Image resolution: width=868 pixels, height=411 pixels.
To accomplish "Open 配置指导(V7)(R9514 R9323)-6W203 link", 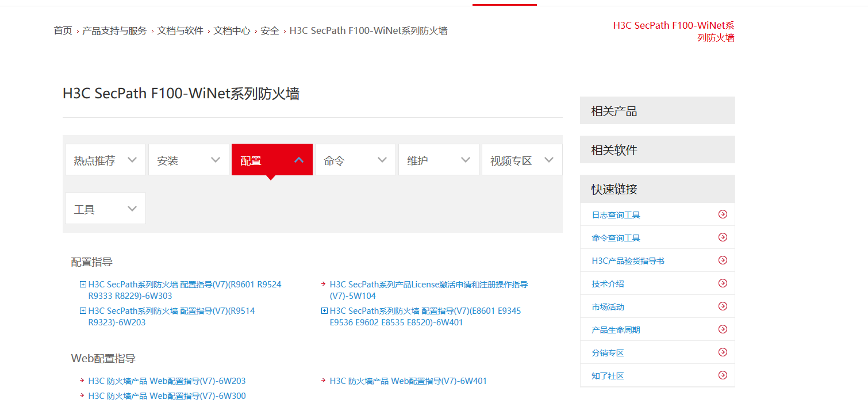I will coord(172,317).
